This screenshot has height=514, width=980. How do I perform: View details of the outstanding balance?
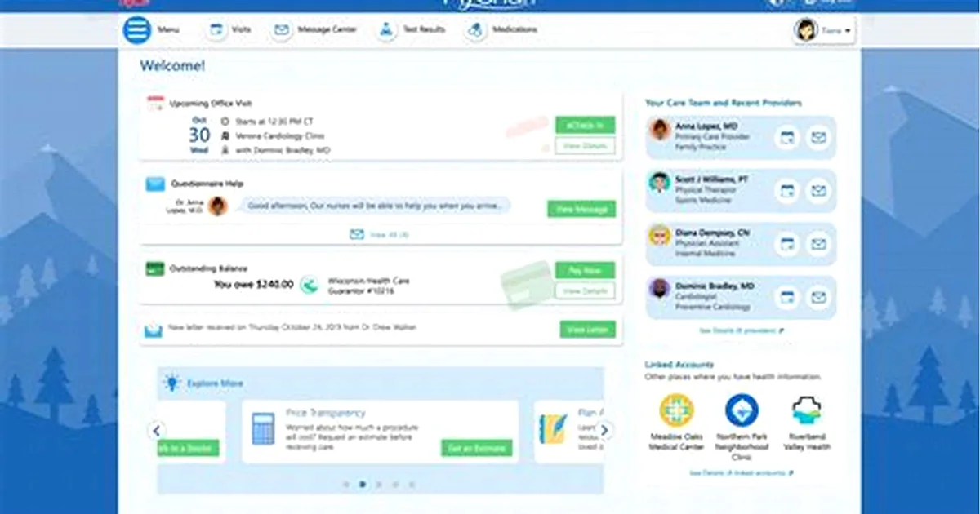(585, 290)
